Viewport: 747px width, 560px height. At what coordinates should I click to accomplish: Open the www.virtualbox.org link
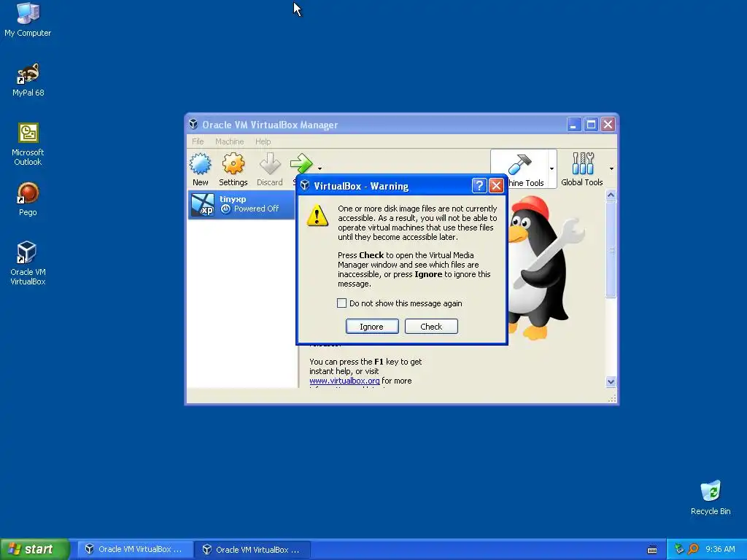pos(344,381)
